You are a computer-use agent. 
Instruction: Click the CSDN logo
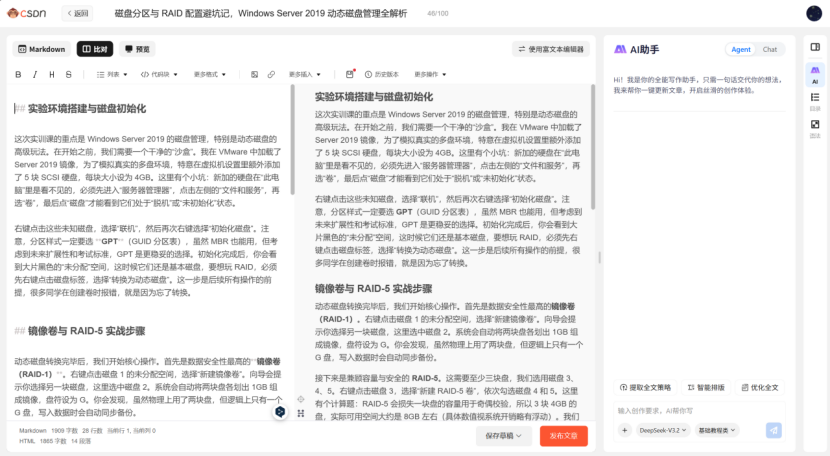(x=26, y=13)
